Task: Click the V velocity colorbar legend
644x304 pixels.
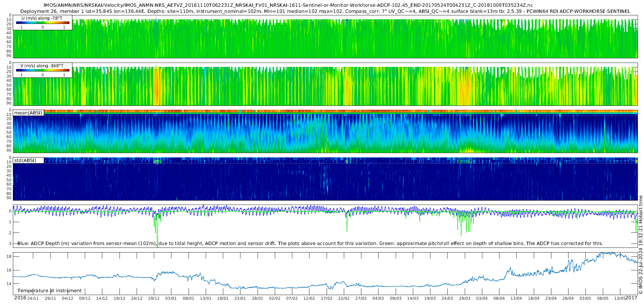Action: point(42,70)
